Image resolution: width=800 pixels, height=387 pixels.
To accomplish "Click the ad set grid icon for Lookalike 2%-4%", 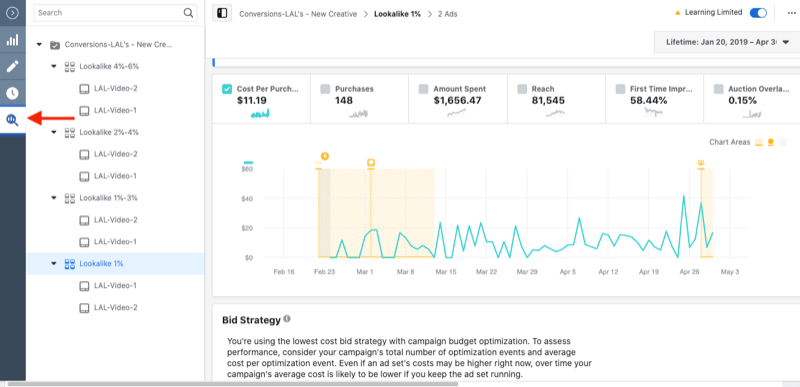I will coord(70,133).
